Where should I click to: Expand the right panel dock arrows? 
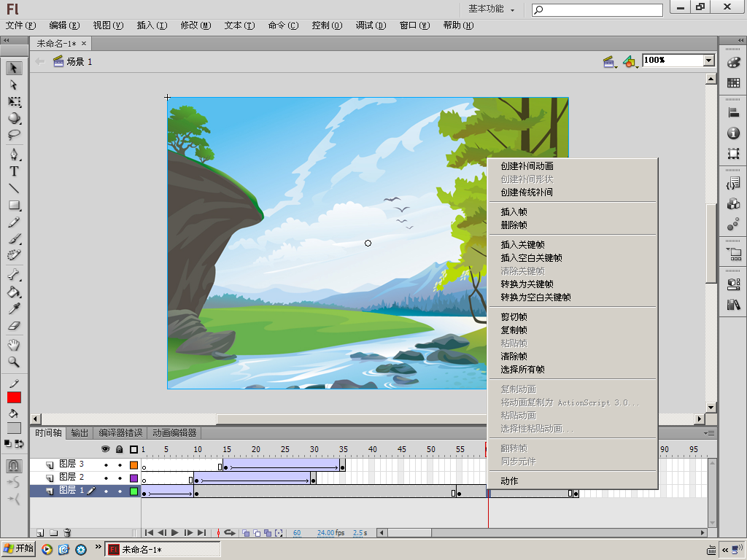pos(741,41)
